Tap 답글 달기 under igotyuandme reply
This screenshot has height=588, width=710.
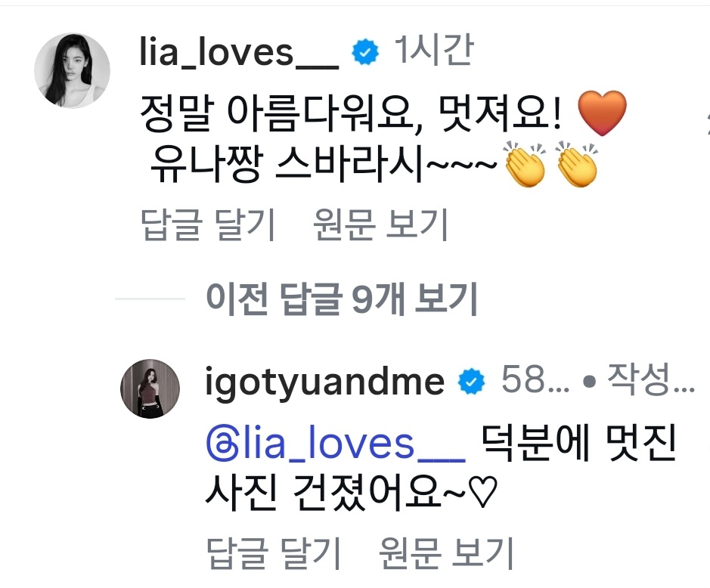(273, 555)
